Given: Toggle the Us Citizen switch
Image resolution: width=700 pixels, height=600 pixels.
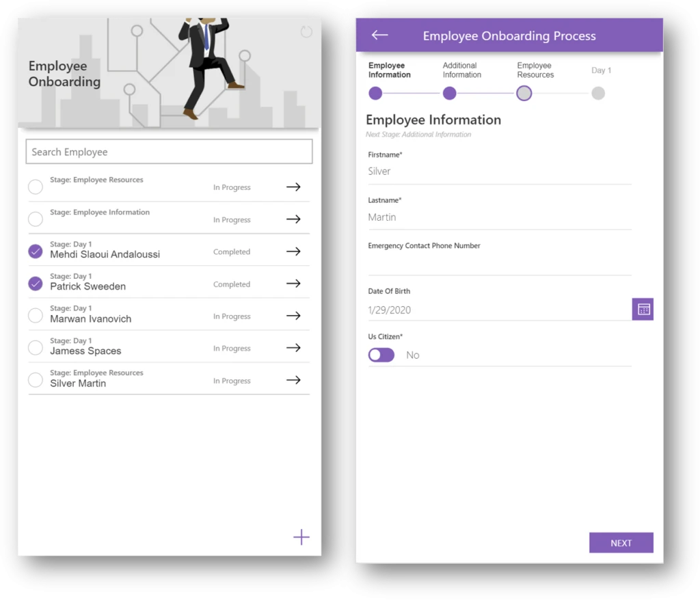Looking at the screenshot, I should point(381,355).
